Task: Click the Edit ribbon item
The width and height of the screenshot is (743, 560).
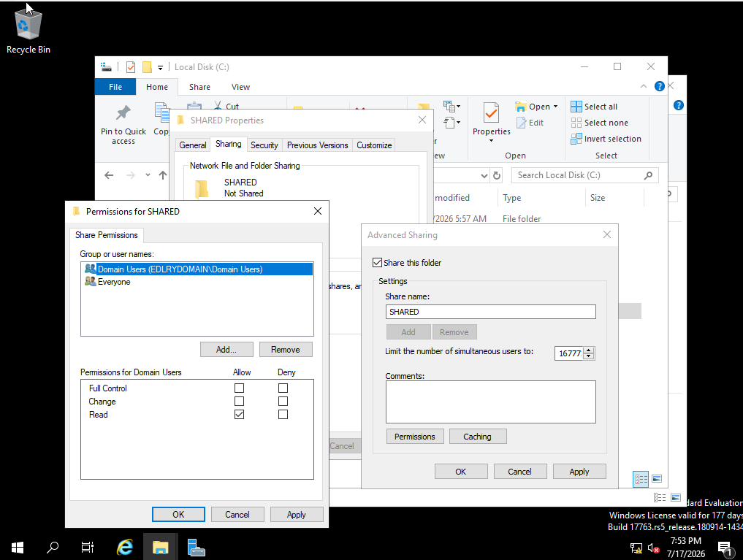Action: [x=530, y=123]
